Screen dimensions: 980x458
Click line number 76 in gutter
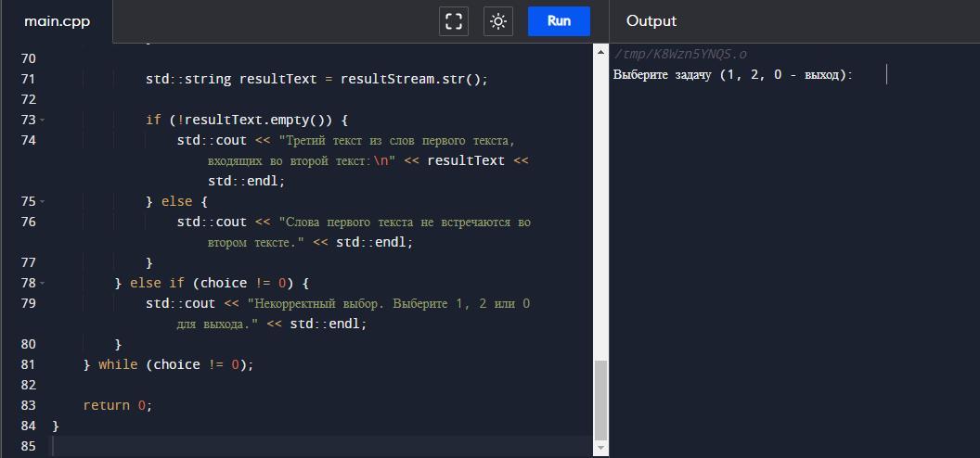28,223
